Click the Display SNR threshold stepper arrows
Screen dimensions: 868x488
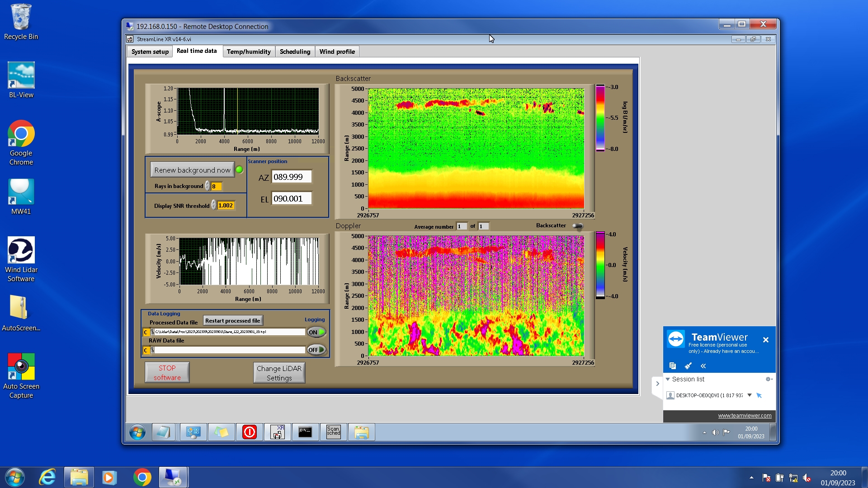[x=214, y=205]
